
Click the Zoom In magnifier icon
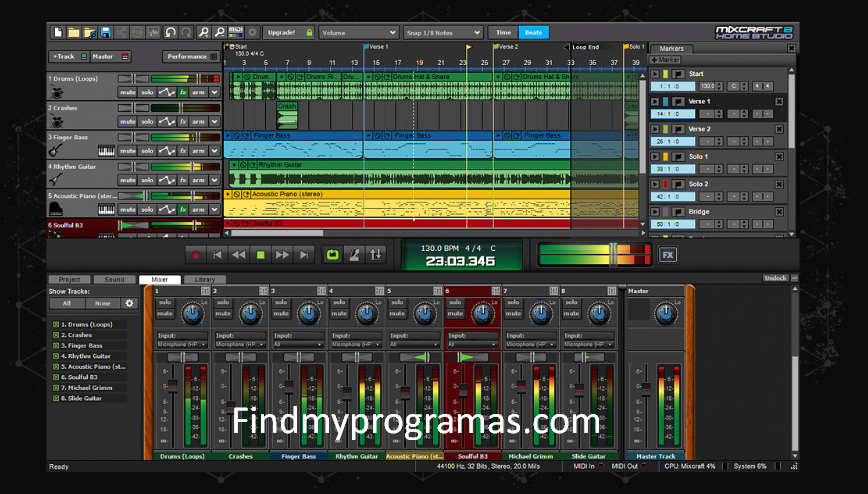tap(204, 33)
